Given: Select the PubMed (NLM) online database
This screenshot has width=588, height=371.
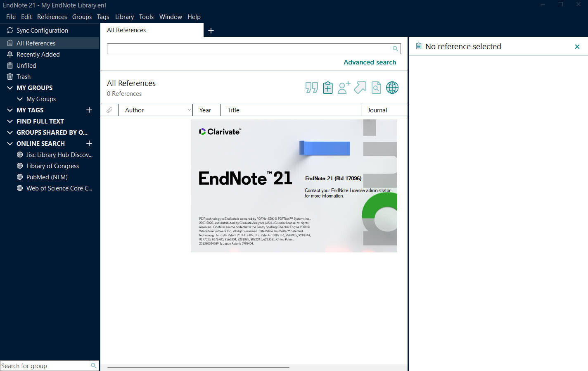Looking at the screenshot, I should coord(47,177).
